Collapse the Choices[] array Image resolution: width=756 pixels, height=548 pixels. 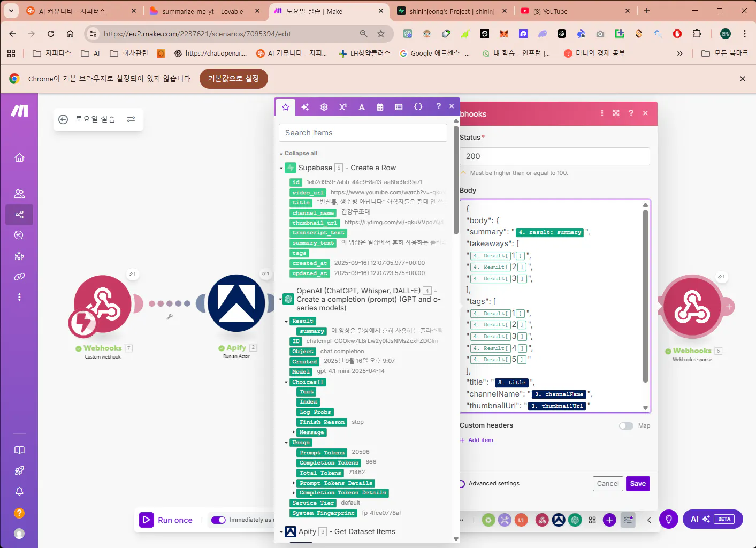tap(286, 383)
